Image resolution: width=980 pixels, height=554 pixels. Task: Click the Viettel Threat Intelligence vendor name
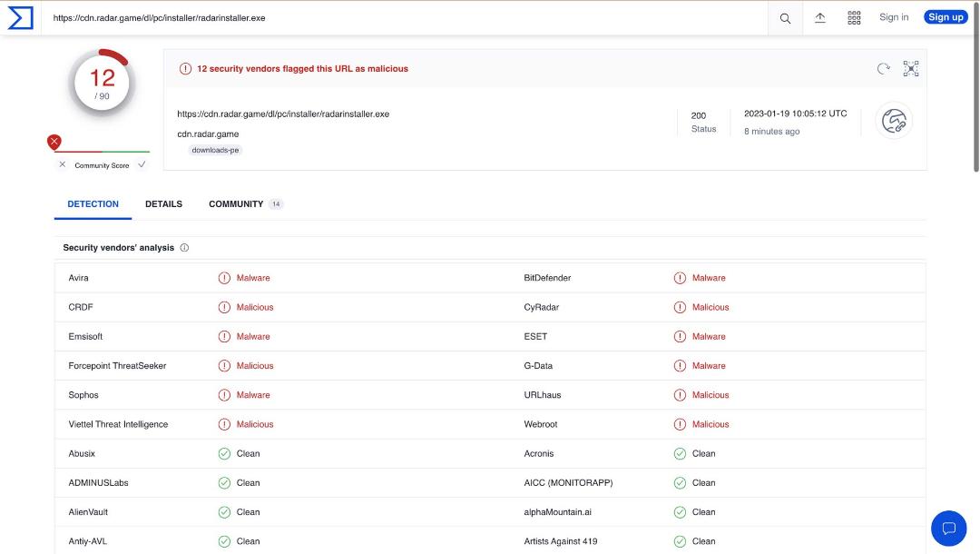(118, 424)
